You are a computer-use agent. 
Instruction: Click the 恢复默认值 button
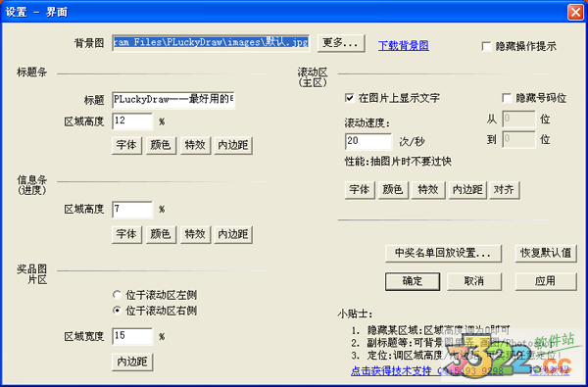(546, 254)
